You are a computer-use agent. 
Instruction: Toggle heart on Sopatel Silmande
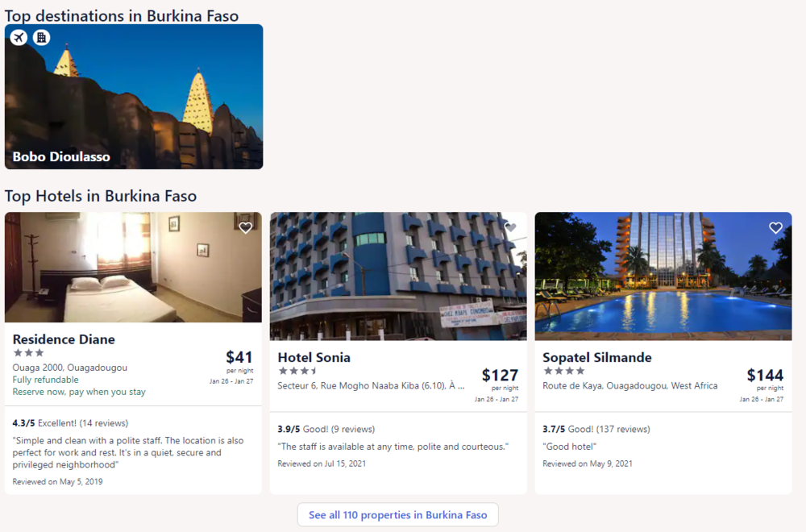(775, 228)
